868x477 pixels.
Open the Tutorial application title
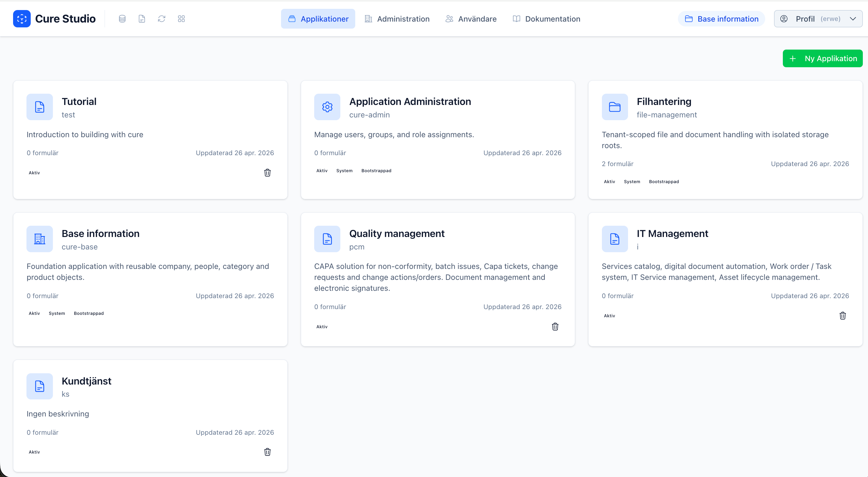[79, 102]
